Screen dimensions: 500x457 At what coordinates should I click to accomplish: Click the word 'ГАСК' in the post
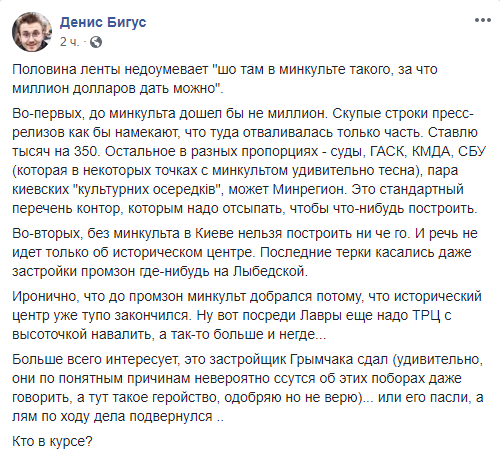pos(387,151)
